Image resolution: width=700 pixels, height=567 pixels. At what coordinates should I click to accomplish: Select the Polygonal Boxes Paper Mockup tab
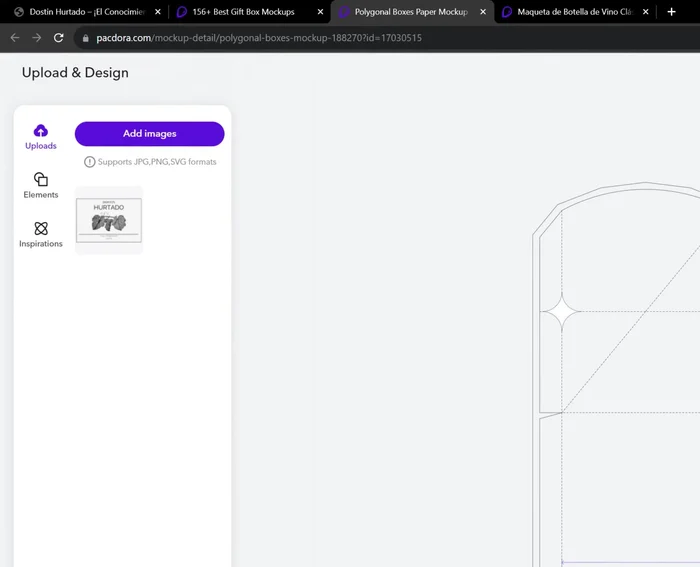coord(411,12)
